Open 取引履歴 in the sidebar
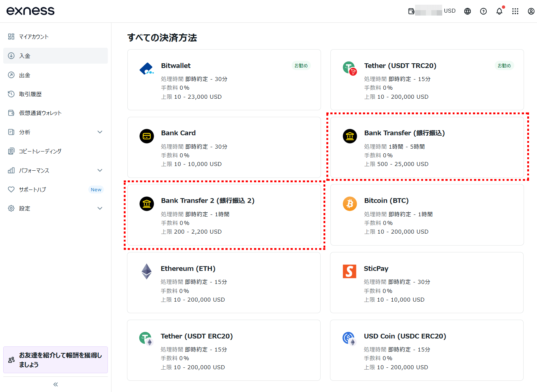The height and width of the screenshot is (392, 537). click(x=55, y=94)
